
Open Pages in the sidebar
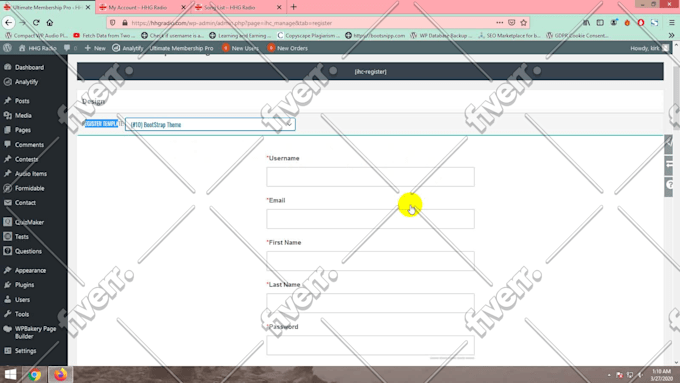coord(23,130)
